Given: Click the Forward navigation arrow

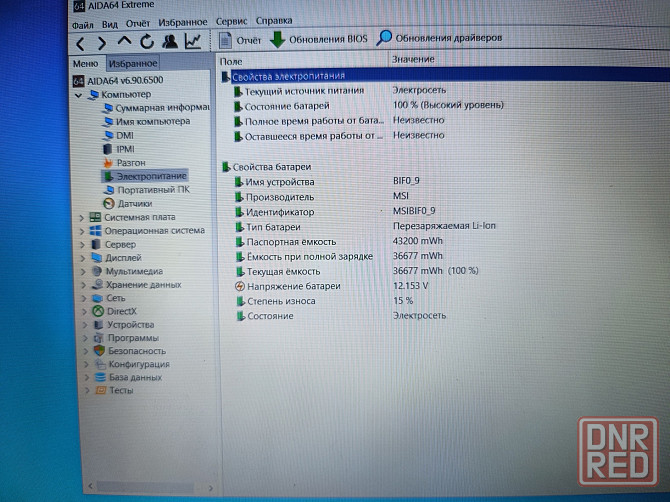Looking at the screenshot, I should [x=102, y=42].
